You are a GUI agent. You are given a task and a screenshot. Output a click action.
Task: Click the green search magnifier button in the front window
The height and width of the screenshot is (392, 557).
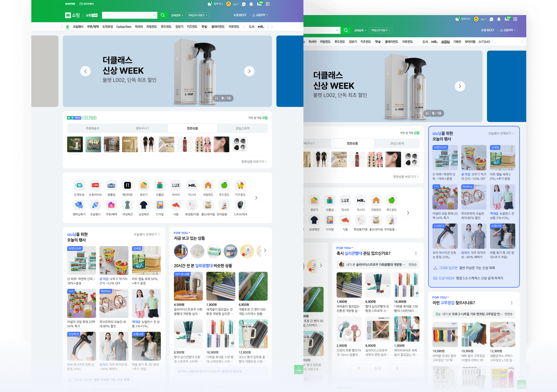coord(162,15)
